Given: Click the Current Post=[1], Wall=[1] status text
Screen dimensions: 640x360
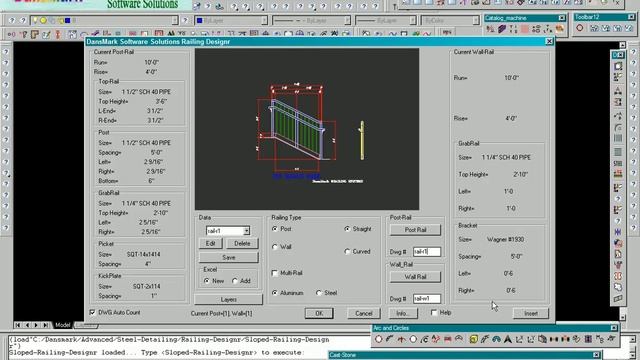Looking at the screenshot, I should click(x=221, y=313).
